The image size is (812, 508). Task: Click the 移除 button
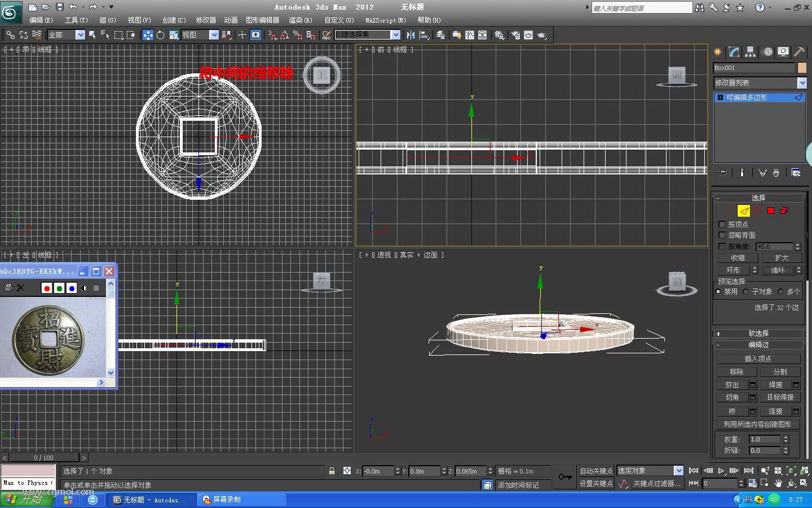[x=736, y=372]
